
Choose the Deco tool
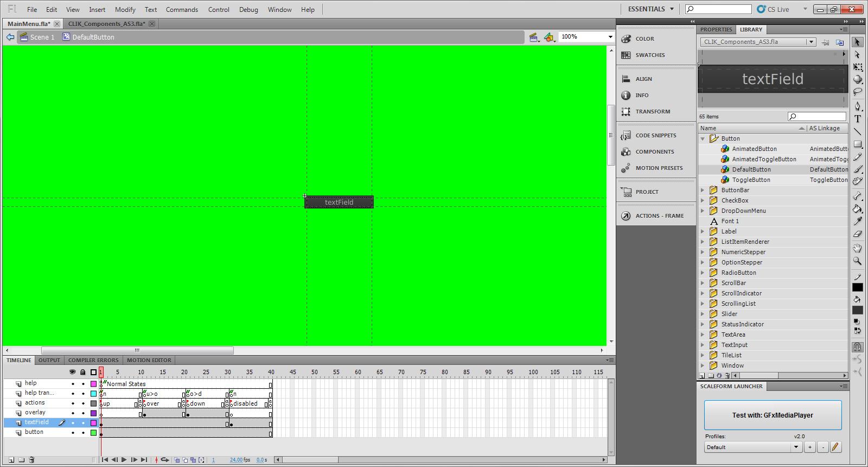(857, 182)
